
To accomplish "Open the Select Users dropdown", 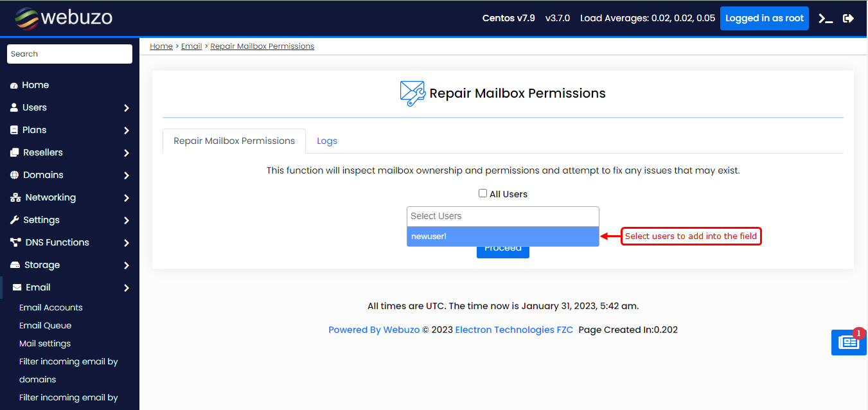I will tap(502, 216).
